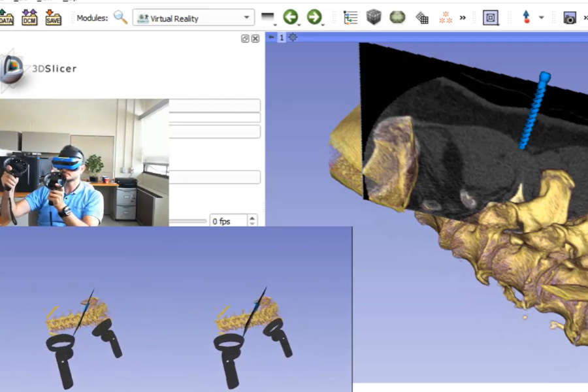Click the pin icon in 3D view header
Image resolution: width=588 pixels, height=392 pixels.
click(272, 37)
